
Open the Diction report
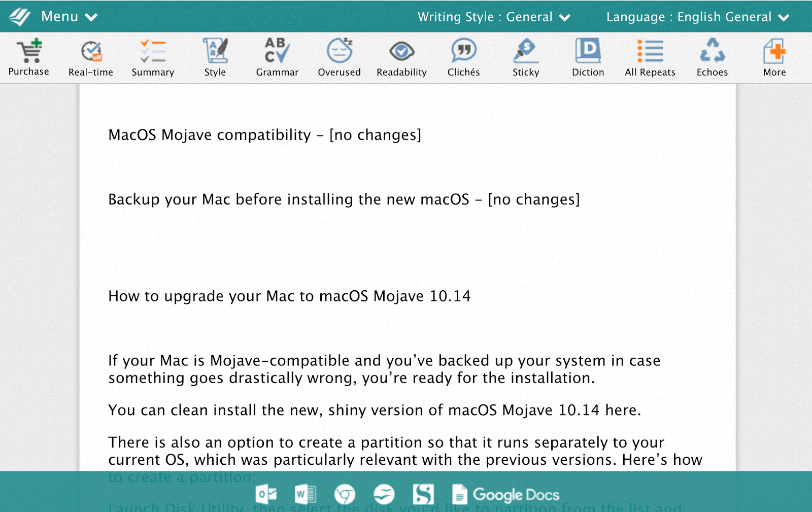[588, 57]
